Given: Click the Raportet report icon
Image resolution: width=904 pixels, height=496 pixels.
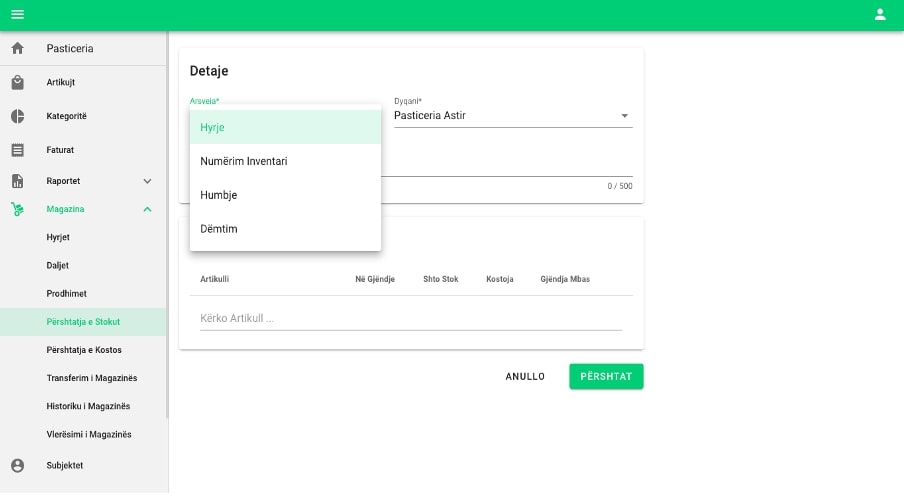Looking at the screenshot, I should [x=17, y=181].
